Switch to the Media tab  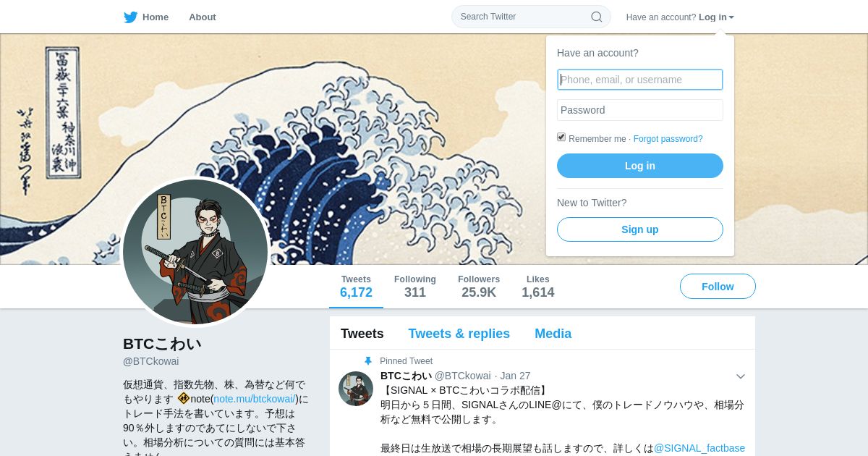coord(553,334)
